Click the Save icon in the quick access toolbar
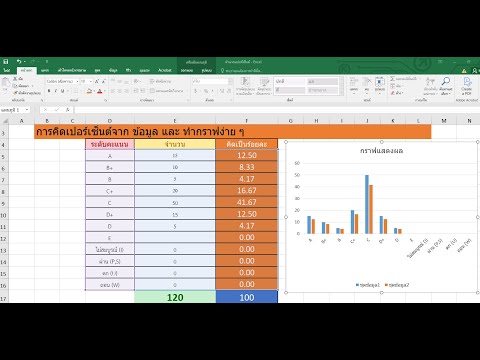 pyautogui.click(x=6, y=62)
